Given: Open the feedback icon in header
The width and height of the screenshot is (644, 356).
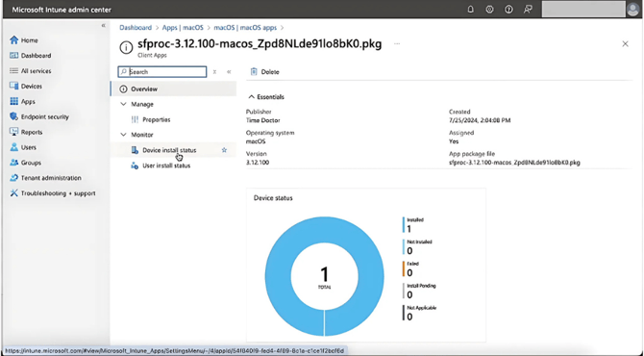Looking at the screenshot, I should coord(528,10).
